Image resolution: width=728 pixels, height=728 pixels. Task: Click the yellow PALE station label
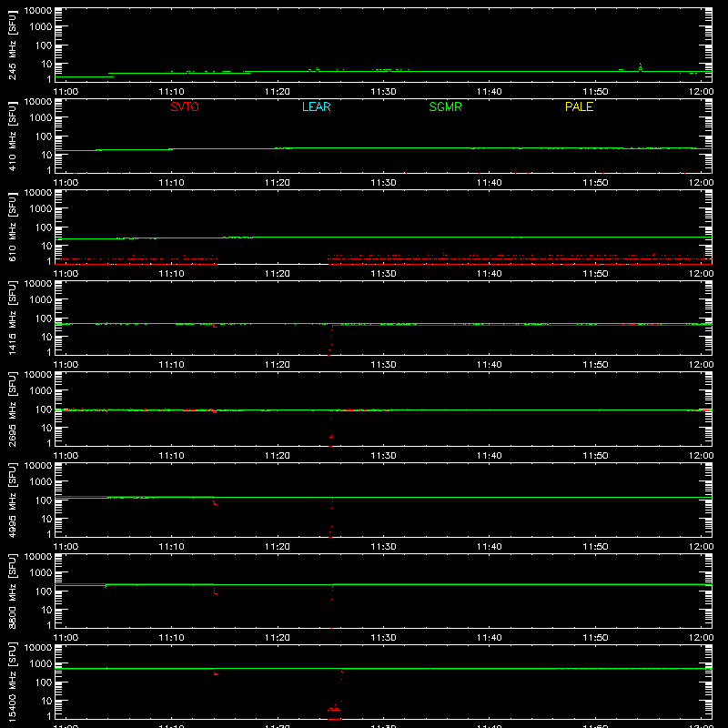coord(579,106)
